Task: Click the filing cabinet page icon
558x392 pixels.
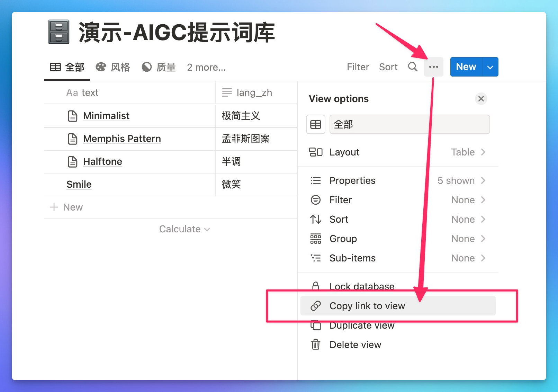Action: pos(59,32)
